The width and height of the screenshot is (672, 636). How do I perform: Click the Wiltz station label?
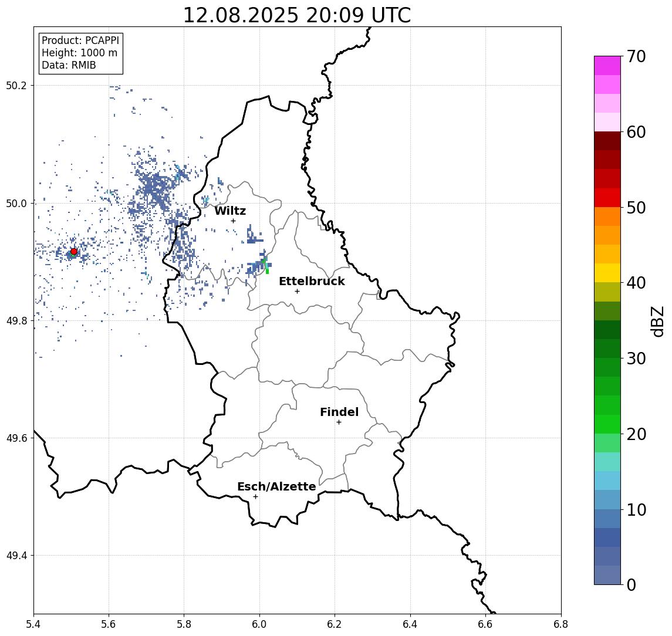pyautogui.click(x=230, y=211)
